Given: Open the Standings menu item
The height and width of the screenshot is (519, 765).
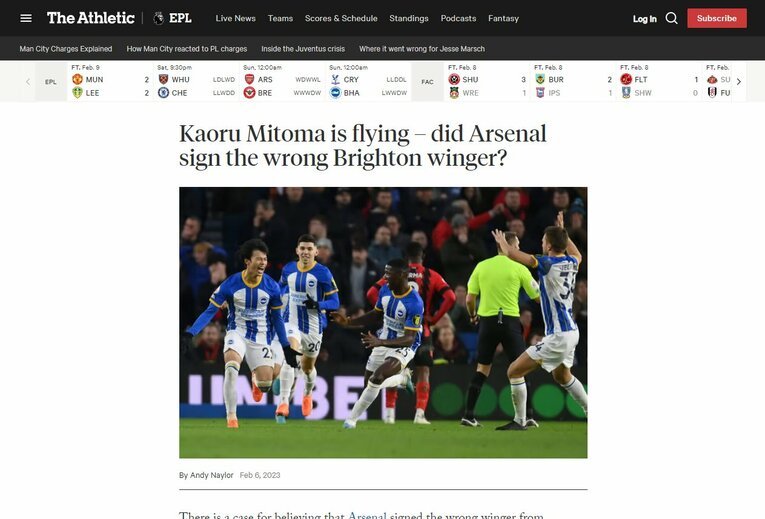Looking at the screenshot, I should [x=409, y=19].
